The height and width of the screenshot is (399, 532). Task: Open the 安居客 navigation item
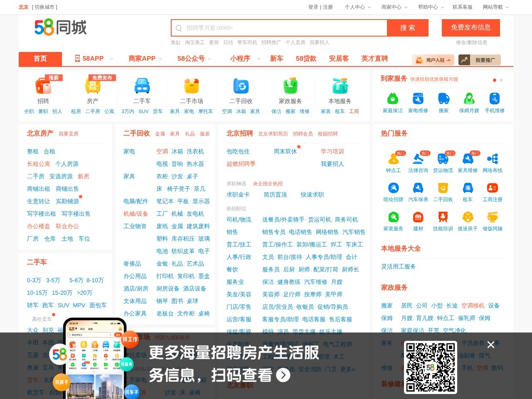pyautogui.click(x=338, y=59)
